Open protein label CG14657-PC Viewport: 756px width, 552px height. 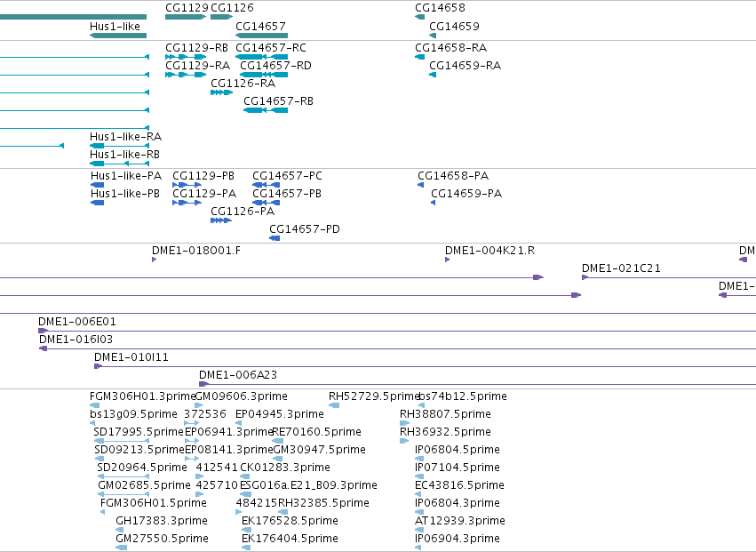(x=287, y=176)
